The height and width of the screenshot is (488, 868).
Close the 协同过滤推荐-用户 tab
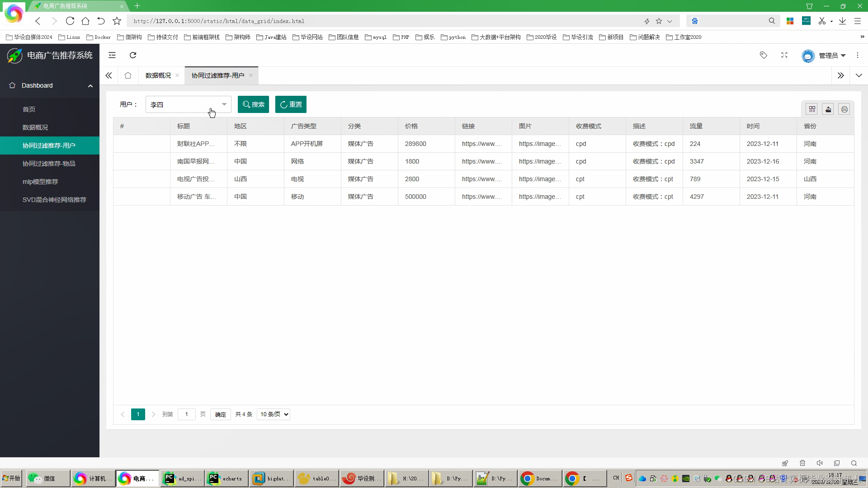(x=251, y=75)
